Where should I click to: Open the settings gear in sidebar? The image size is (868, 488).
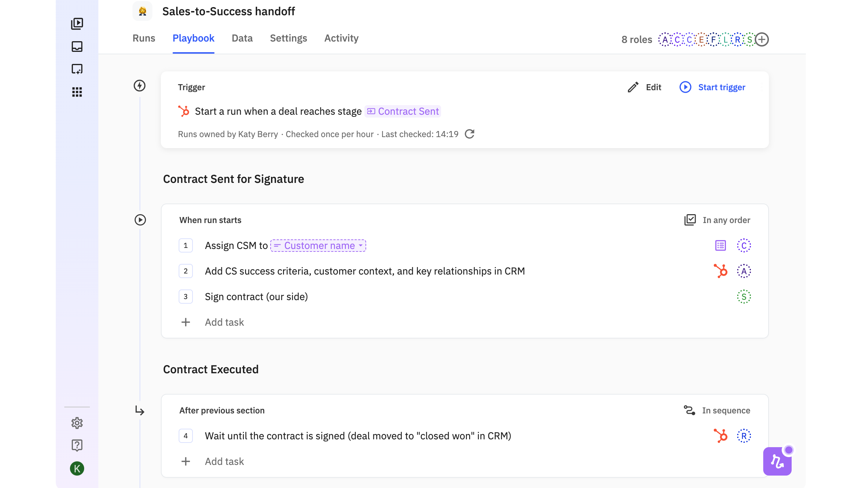77,423
